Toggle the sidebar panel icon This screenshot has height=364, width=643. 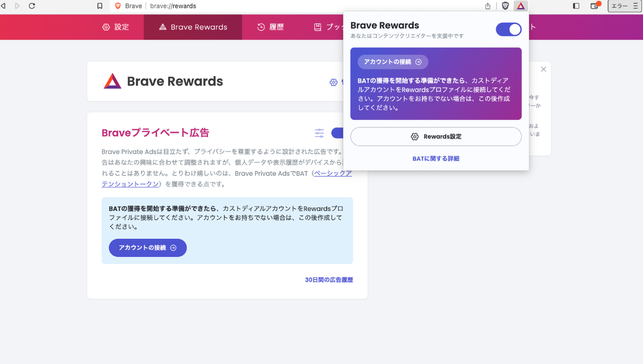pyautogui.click(x=576, y=6)
